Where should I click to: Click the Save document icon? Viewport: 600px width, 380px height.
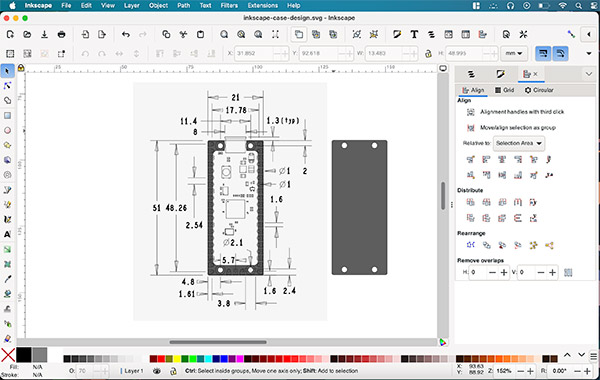pyautogui.click(x=44, y=34)
